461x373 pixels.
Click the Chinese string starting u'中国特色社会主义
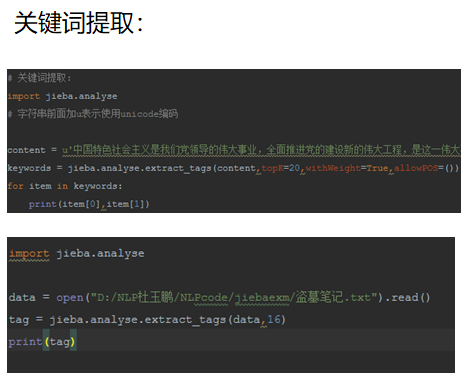261,150
